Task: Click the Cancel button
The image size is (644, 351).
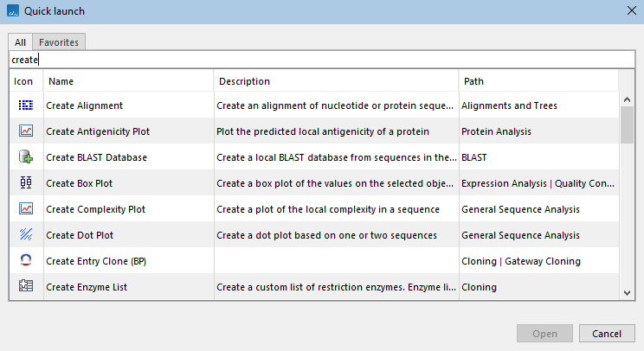Action: pyautogui.click(x=607, y=334)
